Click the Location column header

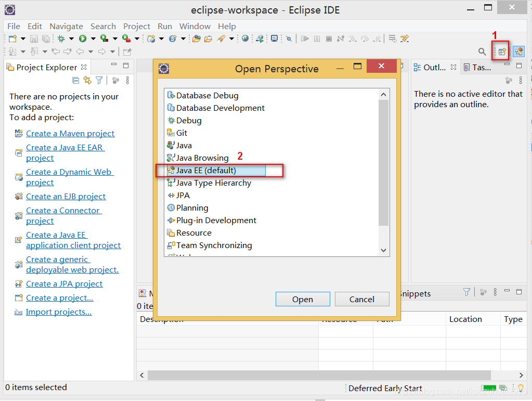pos(473,319)
